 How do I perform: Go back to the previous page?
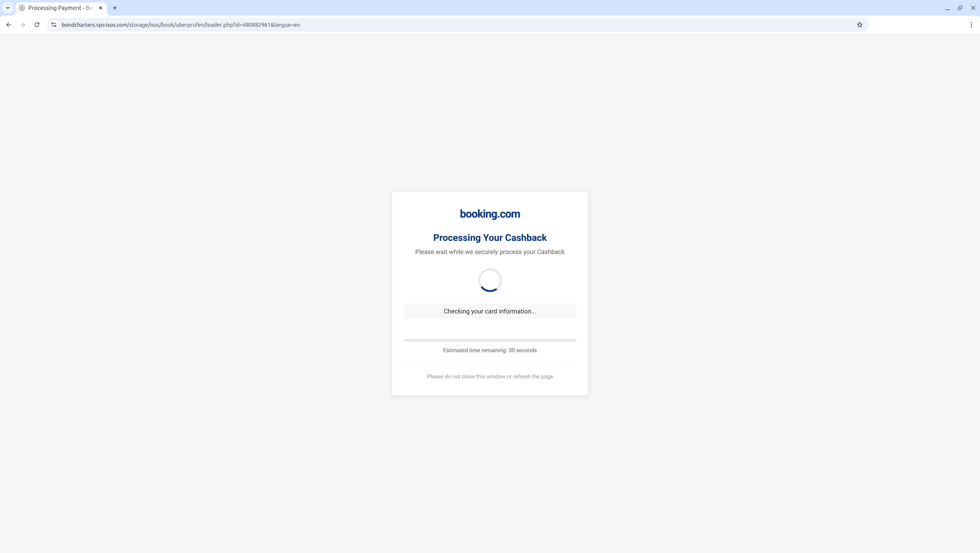[9, 25]
